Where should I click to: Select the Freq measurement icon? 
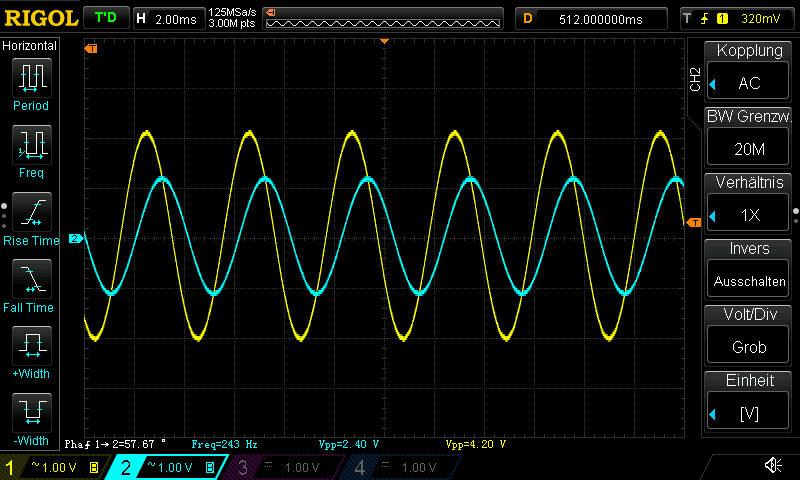pyautogui.click(x=31, y=146)
